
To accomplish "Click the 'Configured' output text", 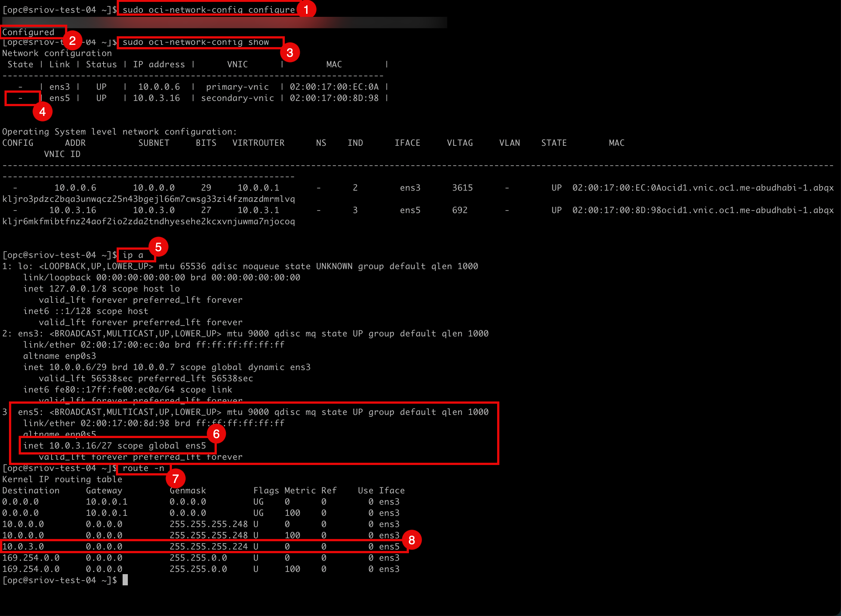I will pyautogui.click(x=28, y=32).
